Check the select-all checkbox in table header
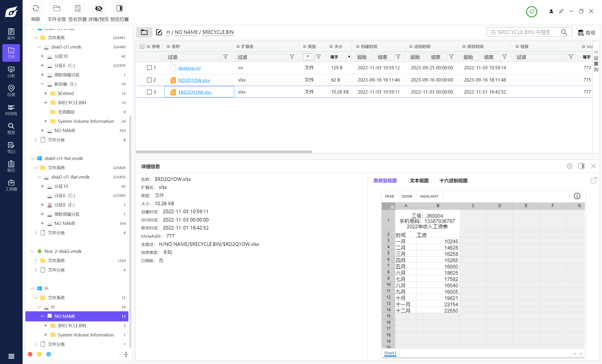Viewport: 602px width, 364px height. [142, 46]
